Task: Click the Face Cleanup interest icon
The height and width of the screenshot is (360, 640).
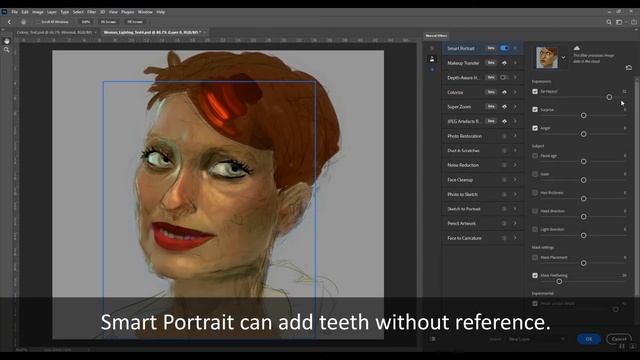Action: 504,180
